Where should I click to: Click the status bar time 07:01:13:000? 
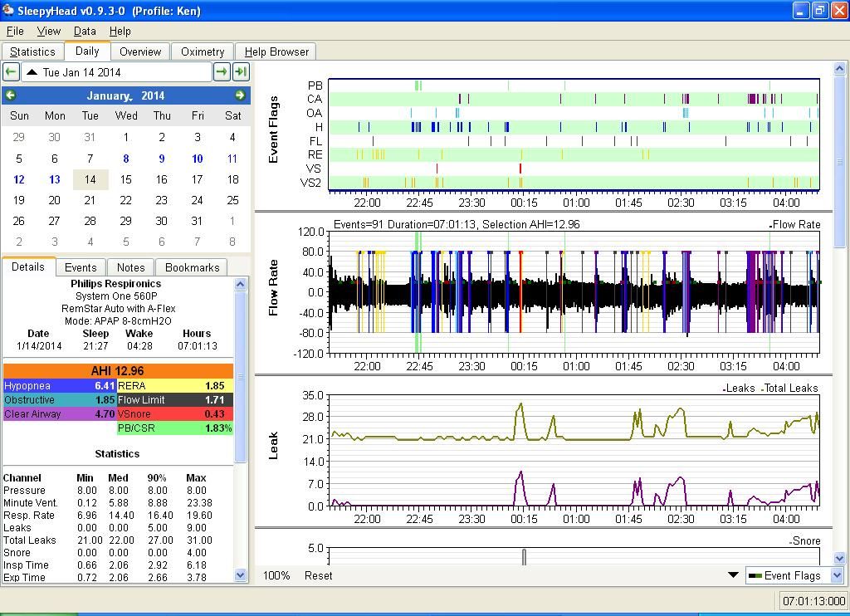[x=814, y=601]
